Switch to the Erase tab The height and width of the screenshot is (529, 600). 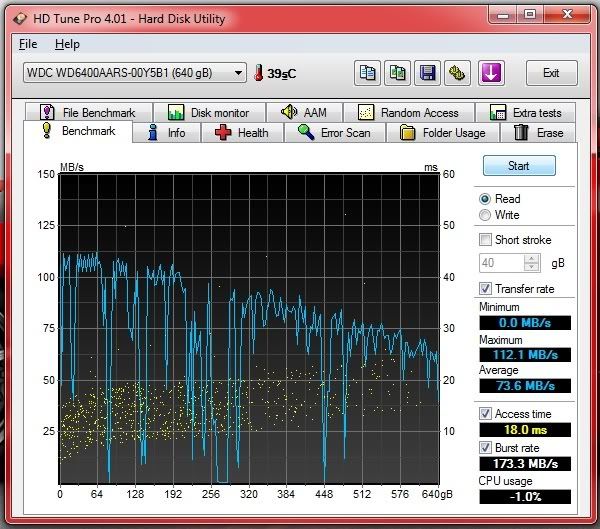click(538, 133)
